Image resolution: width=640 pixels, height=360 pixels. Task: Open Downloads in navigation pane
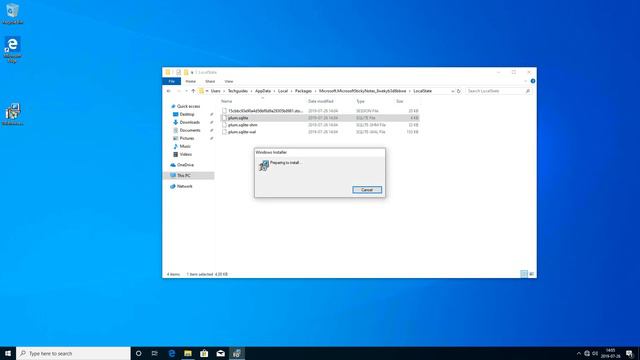point(189,122)
